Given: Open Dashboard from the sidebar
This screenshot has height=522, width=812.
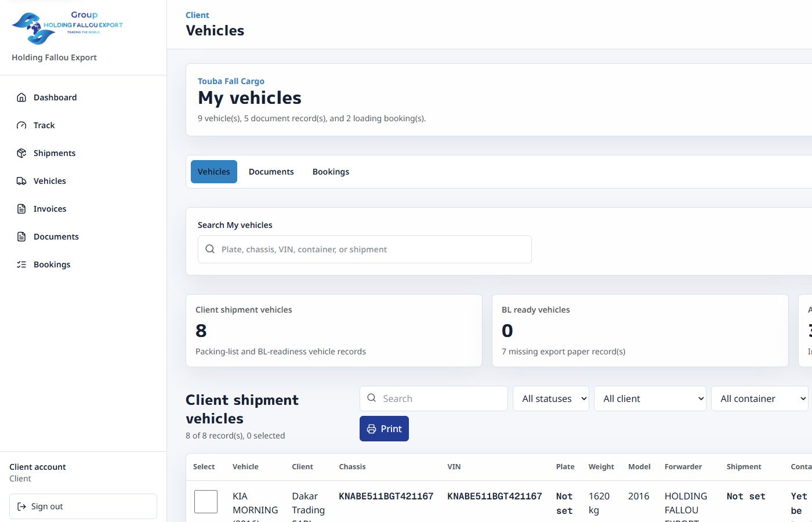Looking at the screenshot, I should pos(84,97).
